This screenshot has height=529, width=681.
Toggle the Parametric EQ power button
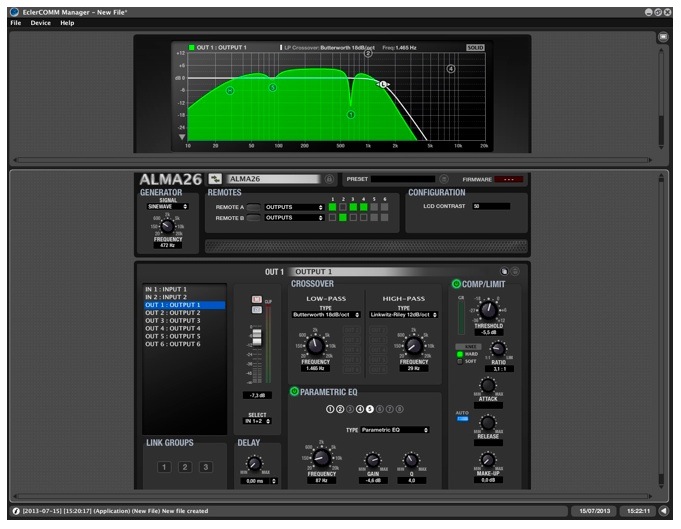(x=294, y=391)
